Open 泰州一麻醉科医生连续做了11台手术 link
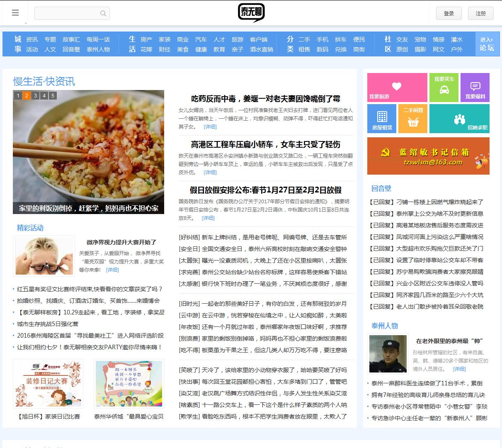The height and width of the screenshot is (448, 502). tap(427, 383)
